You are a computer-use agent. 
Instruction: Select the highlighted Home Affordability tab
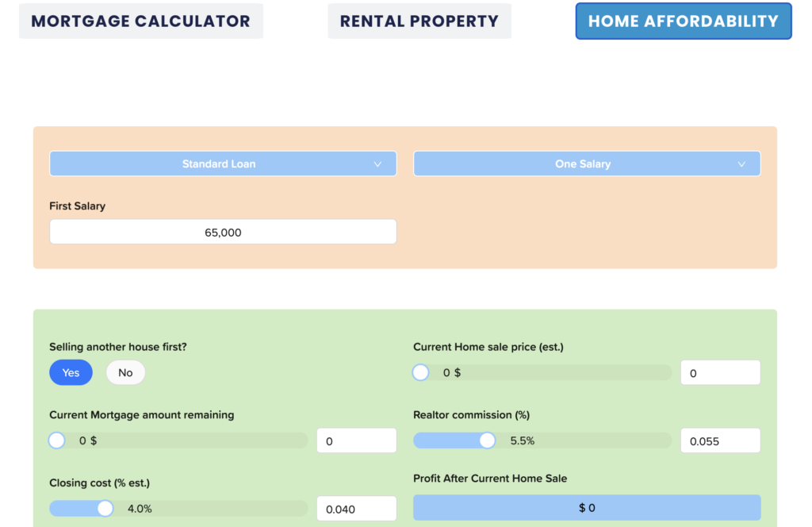coord(683,21)
